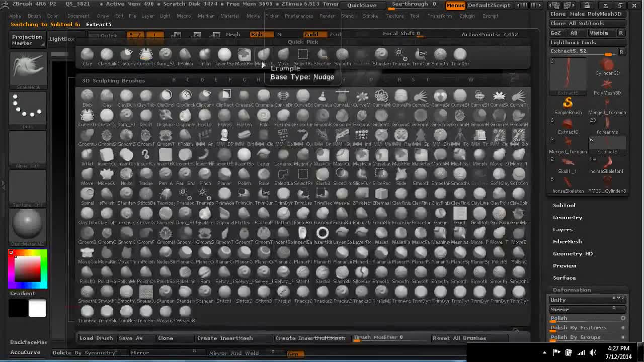Viewport: 644px width, 362px height.
Task: Select the Rake brush
Action: coord(264,176)
